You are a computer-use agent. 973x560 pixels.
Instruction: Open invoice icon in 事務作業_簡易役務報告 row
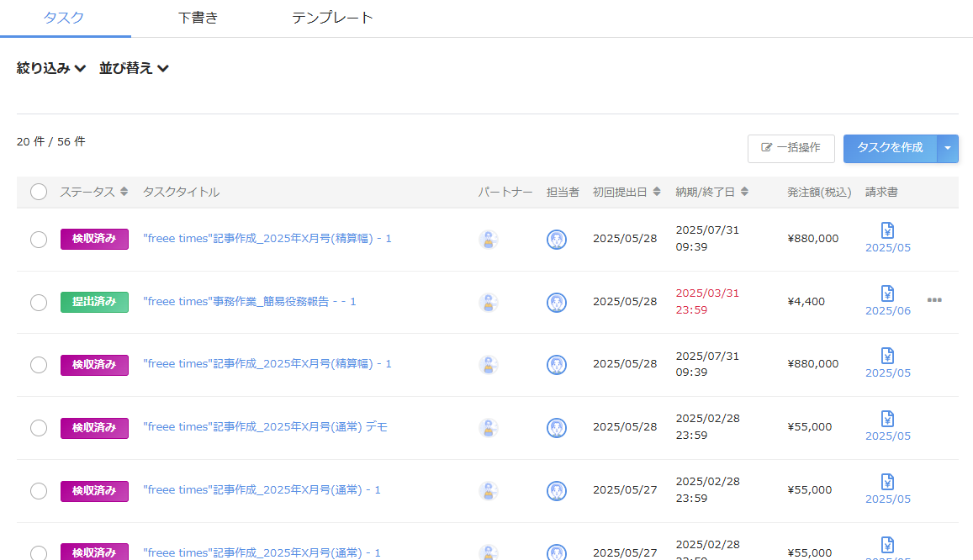tap(887, 293)
